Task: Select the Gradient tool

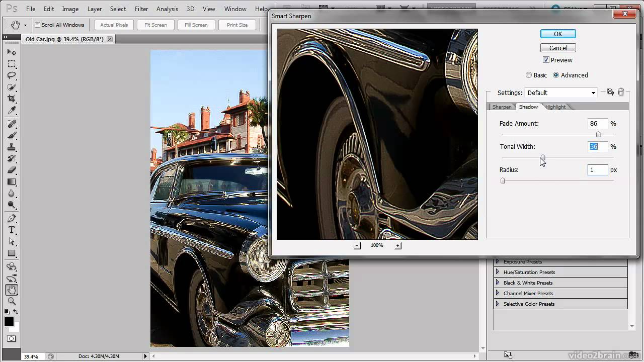Action: 12,182
